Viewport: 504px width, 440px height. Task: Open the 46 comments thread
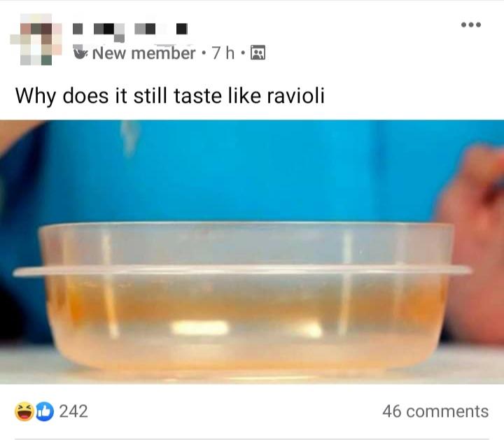[x=435, y=411]
